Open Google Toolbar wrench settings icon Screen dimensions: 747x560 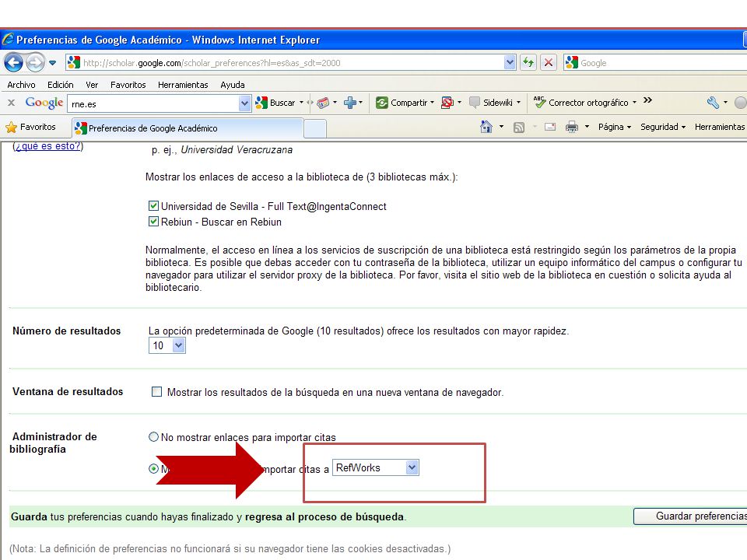713,103
